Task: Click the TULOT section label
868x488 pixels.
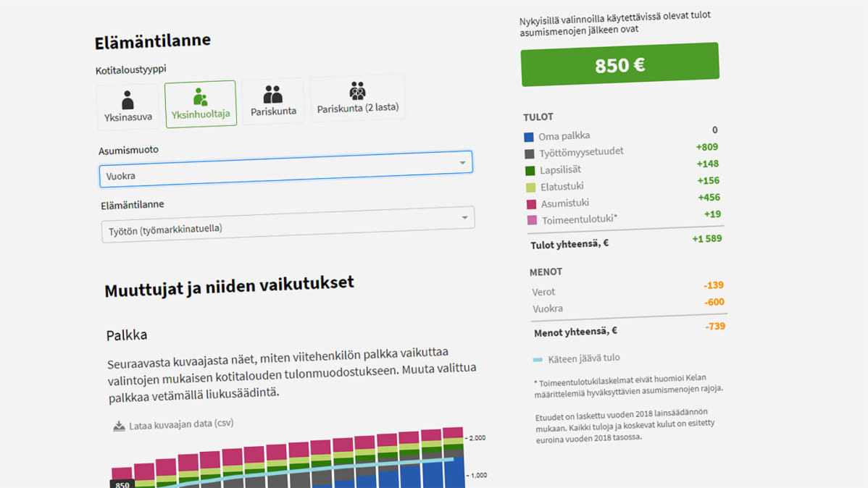Action: (x=538, y=117)
